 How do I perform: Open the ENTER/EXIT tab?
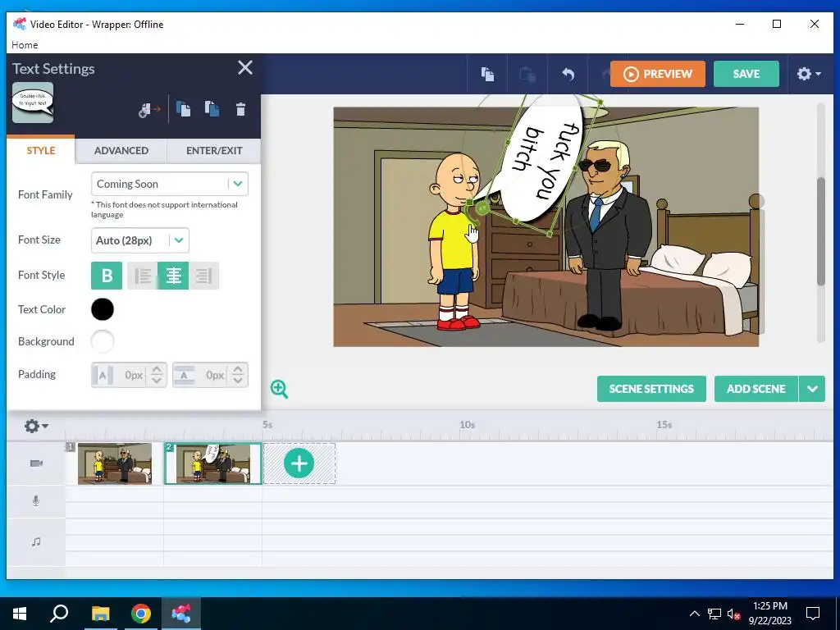point(214,151)
